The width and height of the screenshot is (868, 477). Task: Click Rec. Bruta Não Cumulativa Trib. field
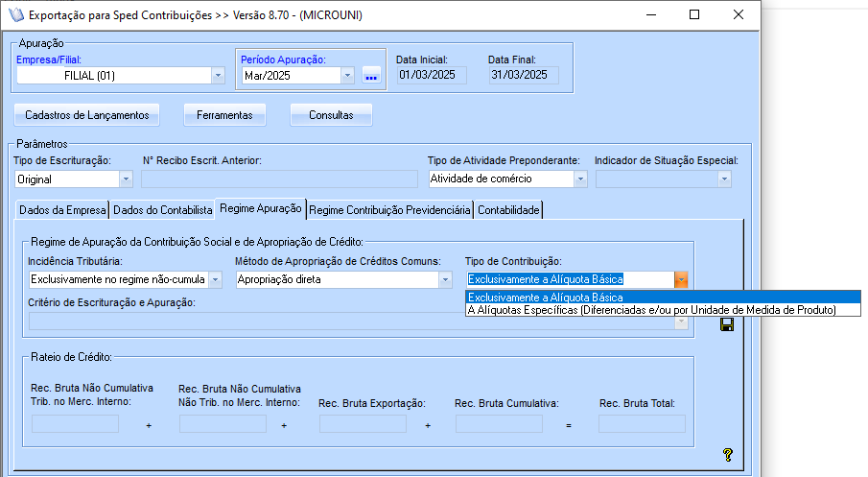click(75, 424)
